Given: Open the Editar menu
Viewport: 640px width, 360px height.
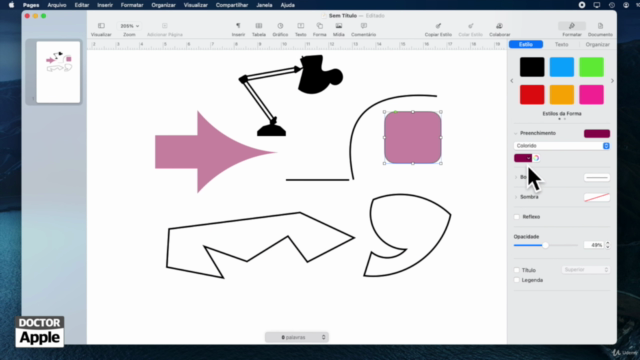Looking at the screenshot, I should click(x=82, y=5).
